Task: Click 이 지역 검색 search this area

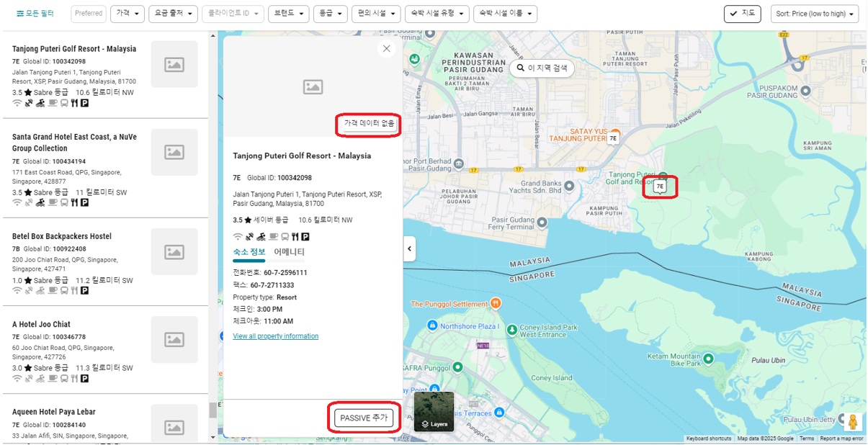Action: (x=542, y=68)
